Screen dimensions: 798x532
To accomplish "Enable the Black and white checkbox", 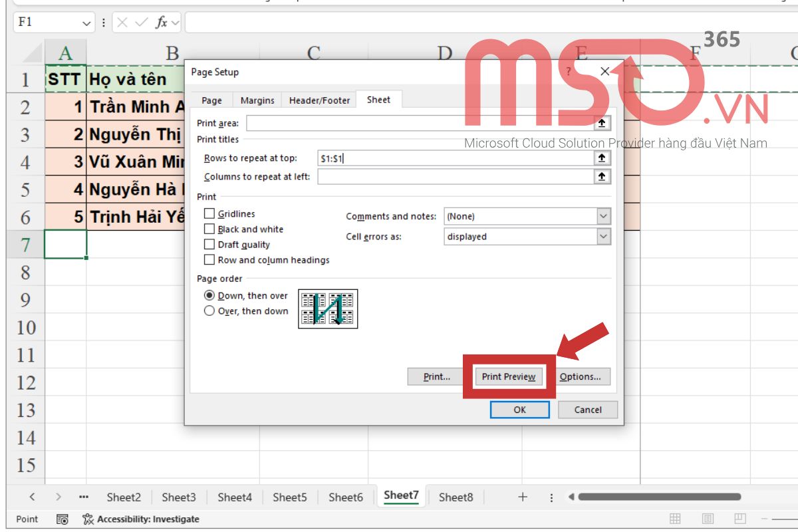I will pos(209,229).
